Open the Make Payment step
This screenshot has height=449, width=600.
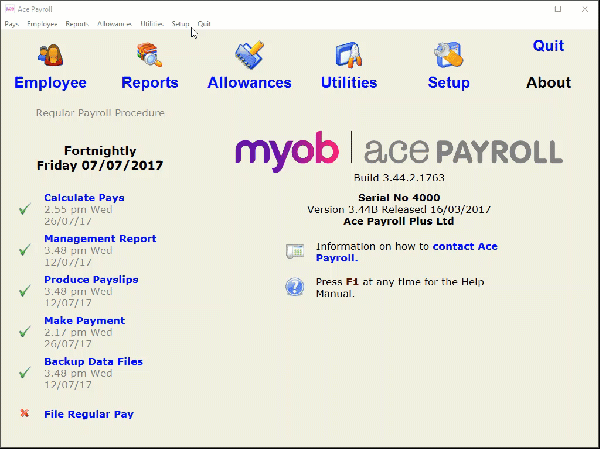[x=85, y=320]
